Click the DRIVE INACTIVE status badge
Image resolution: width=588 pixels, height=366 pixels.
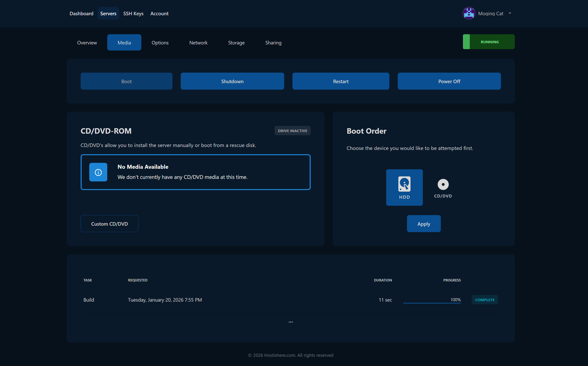[x=292, y=131]
